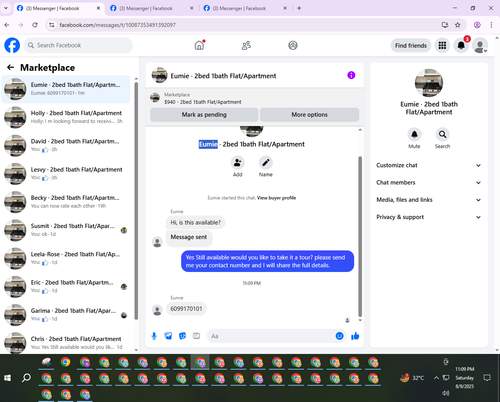Click the More options button
500x402 pixels.
[x=309, y=115]
